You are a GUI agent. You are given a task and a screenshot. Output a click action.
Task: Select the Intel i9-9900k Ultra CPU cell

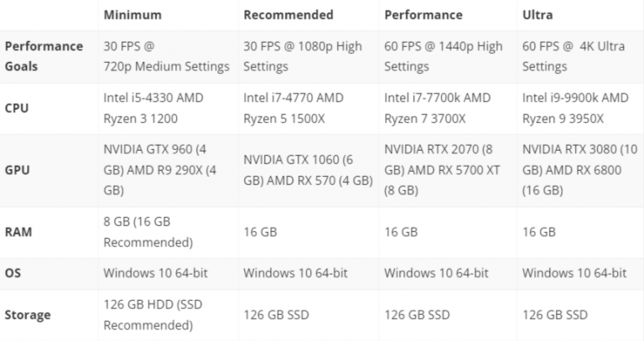[x=575, y=108]
